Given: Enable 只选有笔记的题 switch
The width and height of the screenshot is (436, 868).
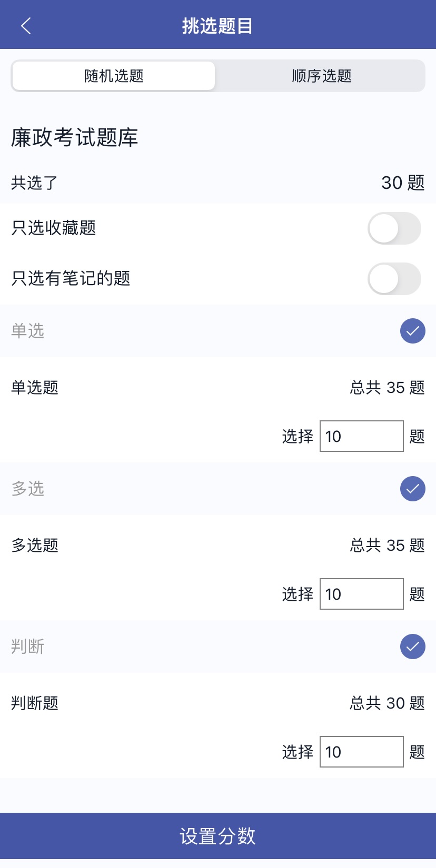Looking at the screenshot, I should click(x=394, y=279).
